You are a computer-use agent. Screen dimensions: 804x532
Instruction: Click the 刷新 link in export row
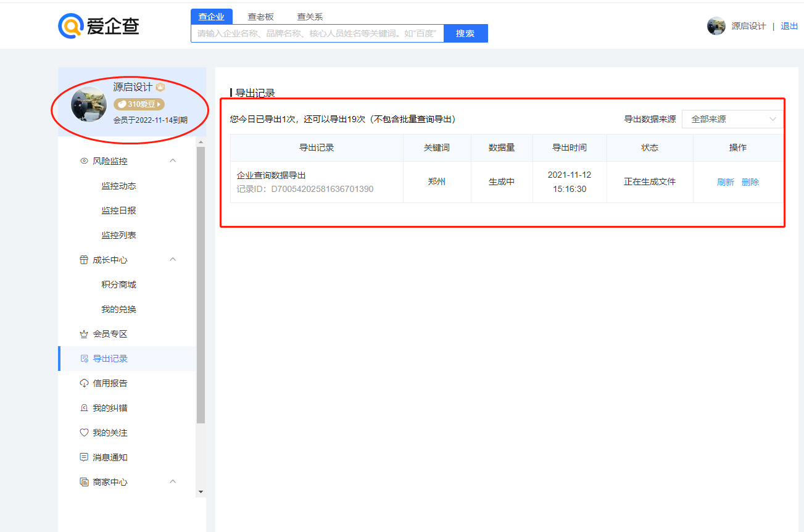click(725, 182)
